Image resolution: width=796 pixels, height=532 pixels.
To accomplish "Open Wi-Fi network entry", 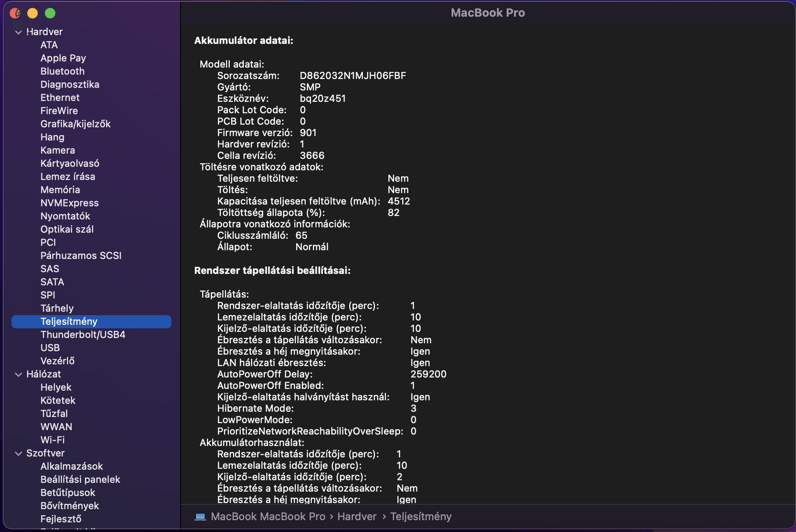I will tap(53, 440).
